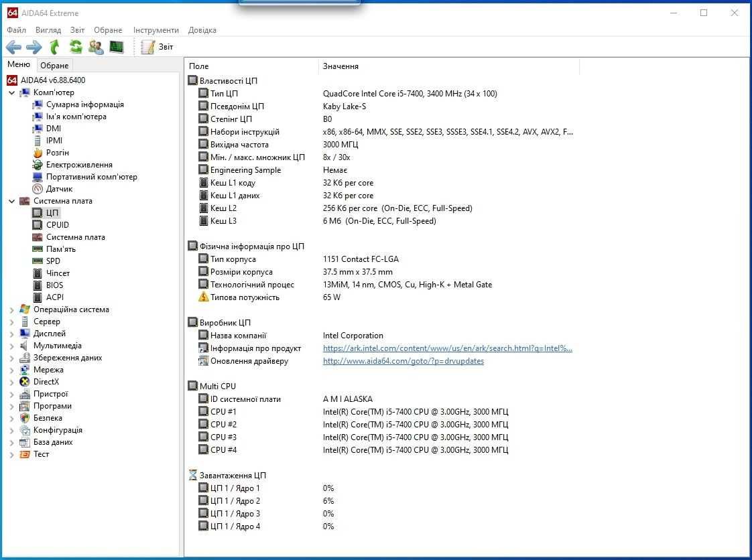Select the DMI tree item
Screen dimensions: 752x560
[x=47, y=129]
